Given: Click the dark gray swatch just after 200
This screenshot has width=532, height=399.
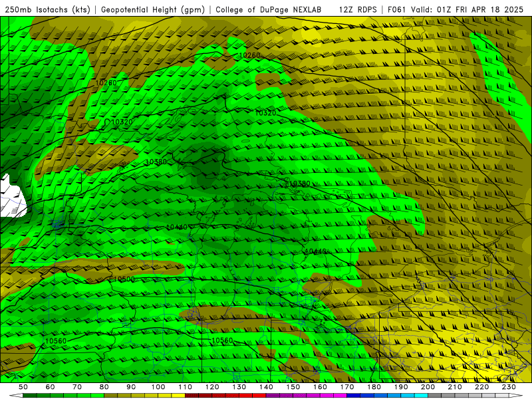Looking at the screenshot, I should pyautogui.click(x=435, y=396).
